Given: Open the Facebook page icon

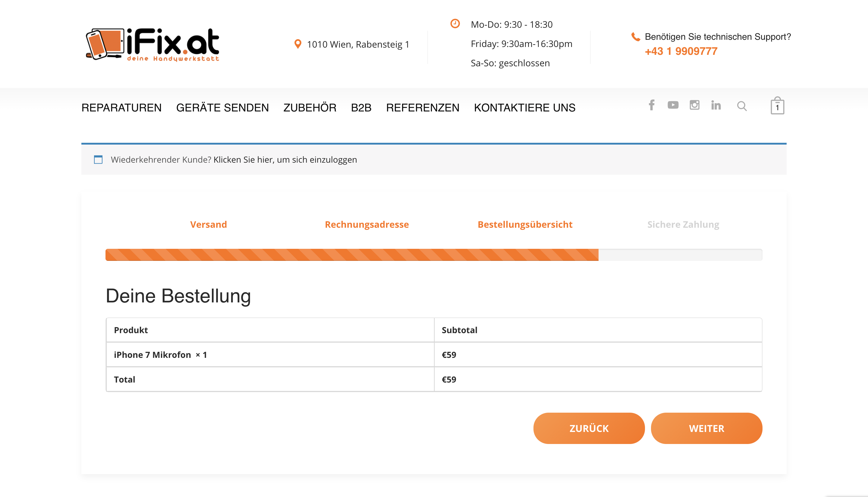Looking at the screenshot, I should 652,105.
